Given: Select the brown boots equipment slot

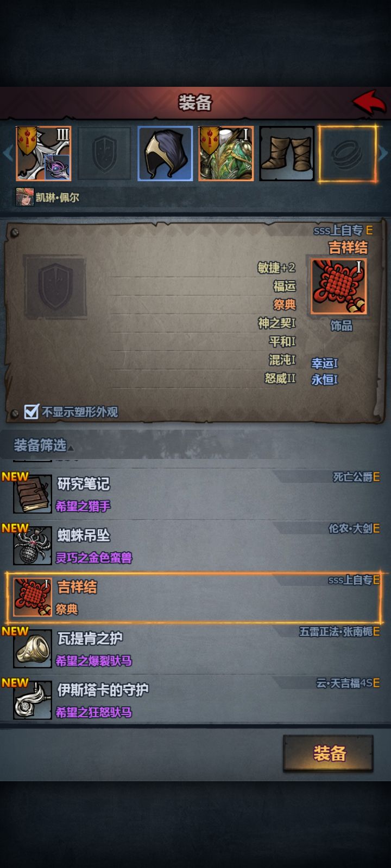Looking at the screenshot, I should point(287,154).
